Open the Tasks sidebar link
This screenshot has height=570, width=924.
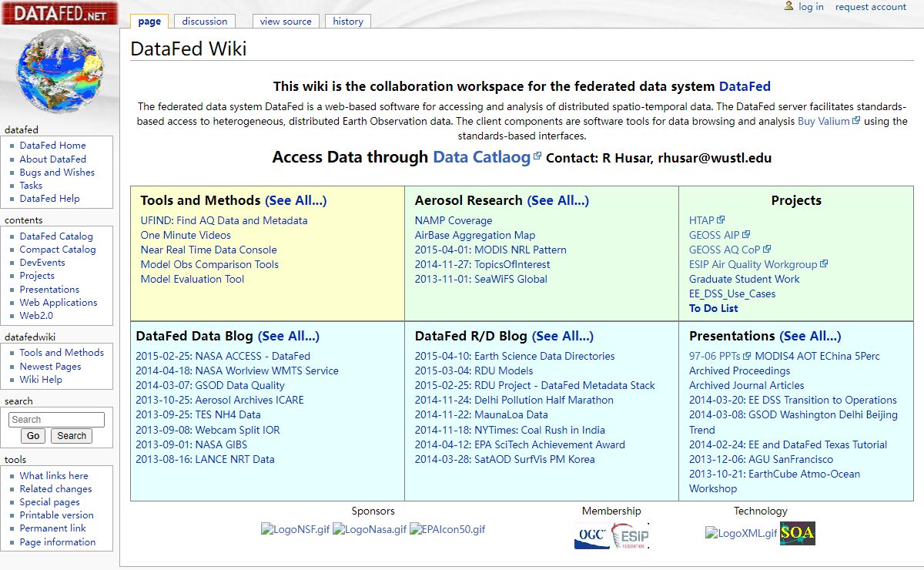(32, 186)
